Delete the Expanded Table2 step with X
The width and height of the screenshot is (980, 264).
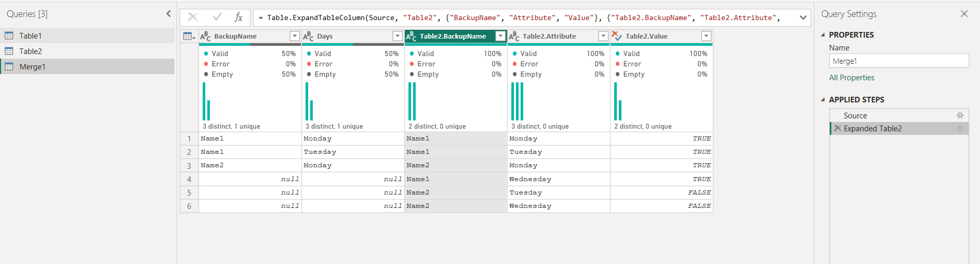838,129
